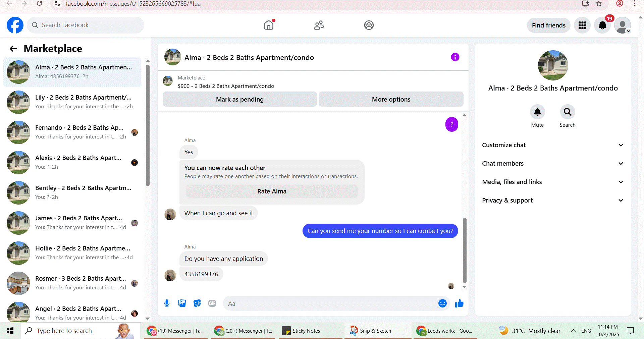This screenshot has height=339, width=644.
Task: Open the account profile menu
Action: (623, 25)
